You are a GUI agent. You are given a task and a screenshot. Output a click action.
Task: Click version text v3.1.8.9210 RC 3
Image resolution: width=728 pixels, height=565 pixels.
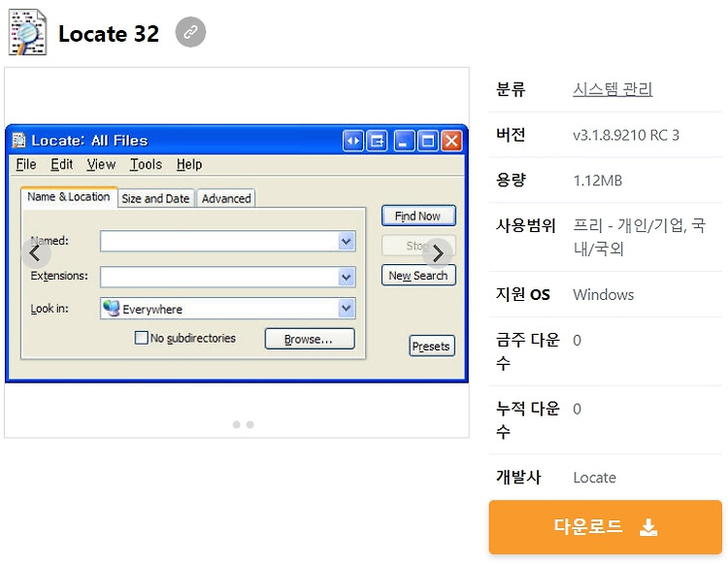pyautogui.click(x=626, y=135)
